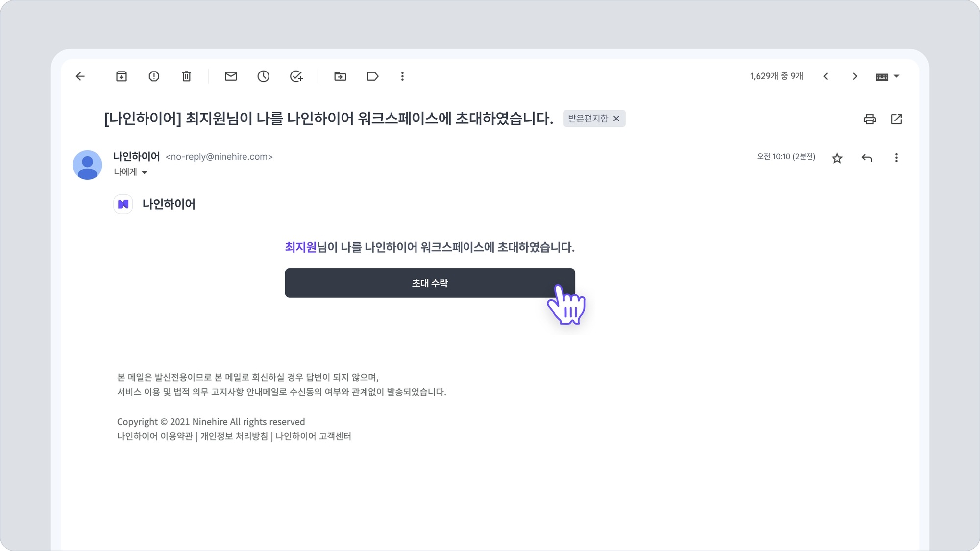Add email to Tasks
The image size is (980, 551).
click(x=296, y=76)
